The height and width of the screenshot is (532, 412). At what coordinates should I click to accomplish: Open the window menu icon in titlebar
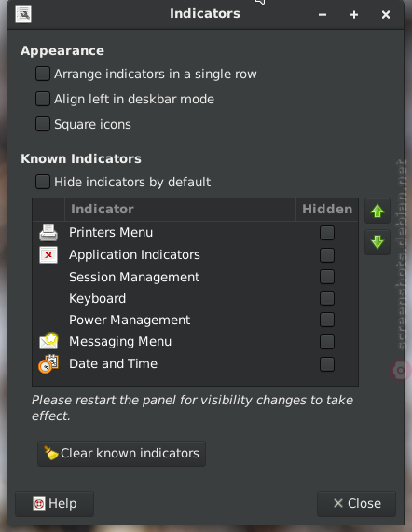tap(23, 14)
